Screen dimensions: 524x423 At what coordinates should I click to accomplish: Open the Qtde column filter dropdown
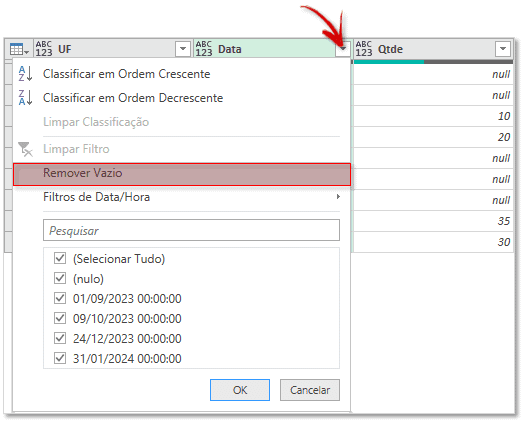(x=503, y=49)
